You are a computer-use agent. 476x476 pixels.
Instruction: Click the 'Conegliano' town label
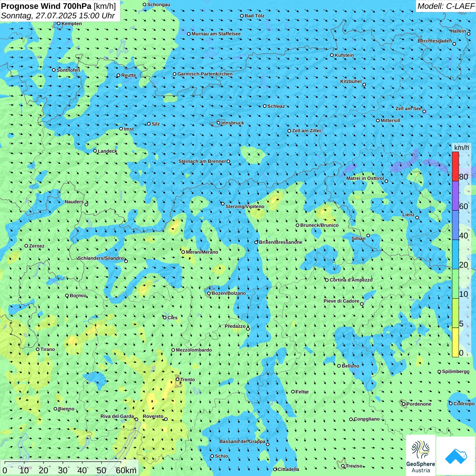click(367, 419)
